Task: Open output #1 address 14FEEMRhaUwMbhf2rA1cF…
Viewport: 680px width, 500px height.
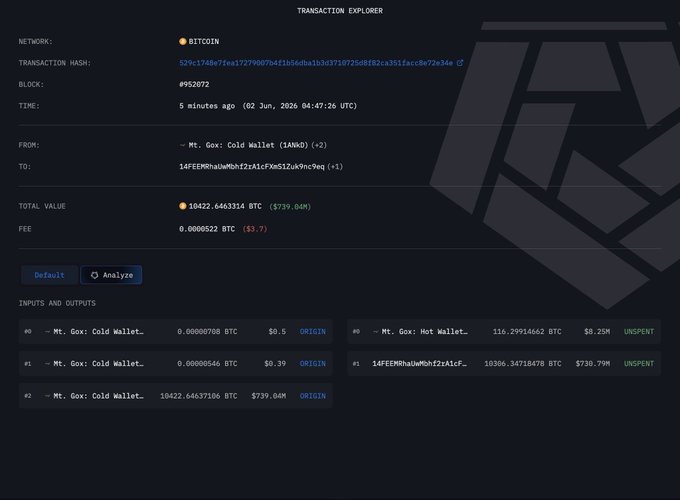Action: (x=419, y=363)
